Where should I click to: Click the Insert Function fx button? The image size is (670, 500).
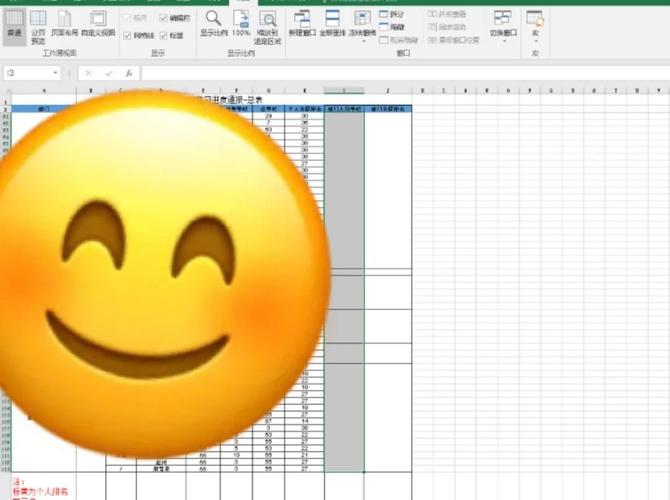[129, 73]
